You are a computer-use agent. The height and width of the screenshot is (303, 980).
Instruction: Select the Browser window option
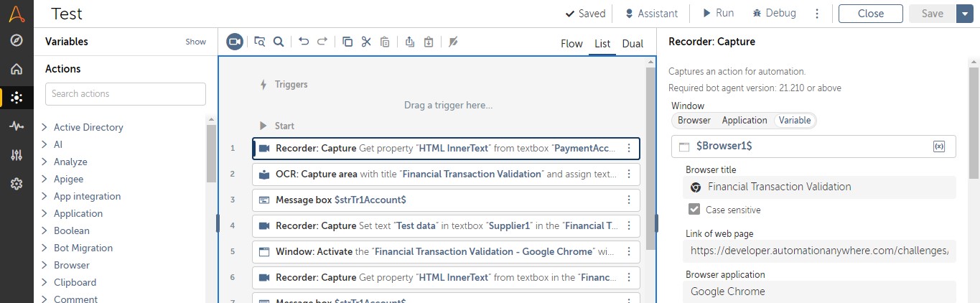pos(694,121)
